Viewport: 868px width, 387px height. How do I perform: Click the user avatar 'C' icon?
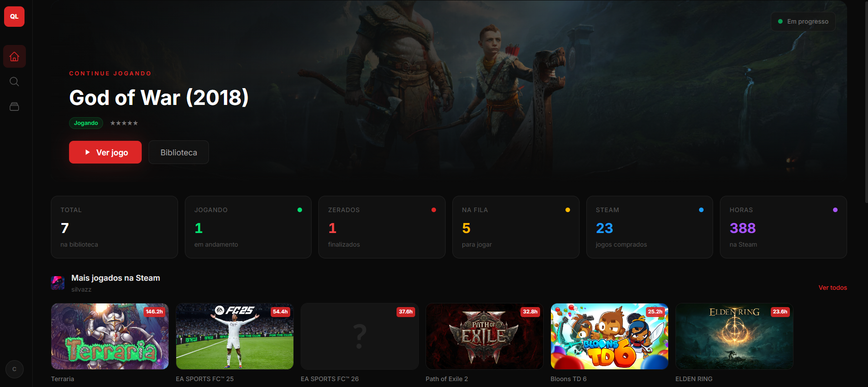(x=15, y=369)
